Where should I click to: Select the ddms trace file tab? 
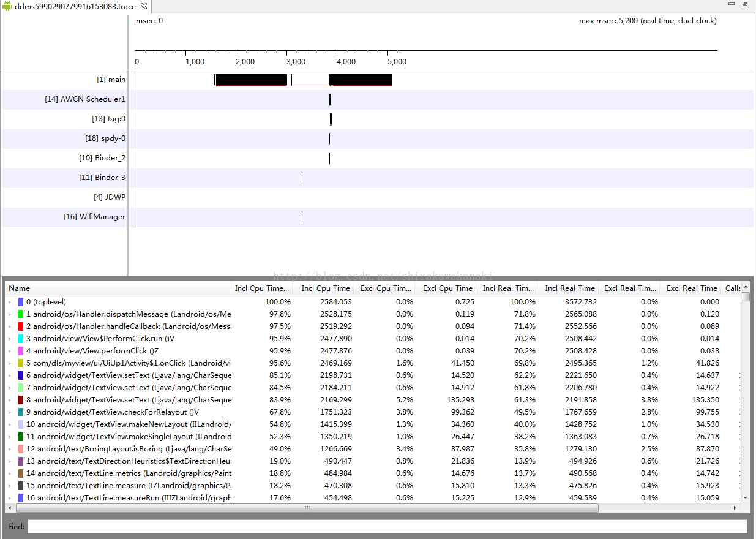tap(75, 7)
